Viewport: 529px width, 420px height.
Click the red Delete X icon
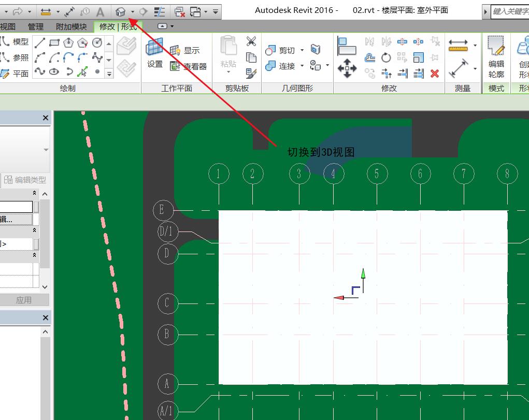(435, 74)
